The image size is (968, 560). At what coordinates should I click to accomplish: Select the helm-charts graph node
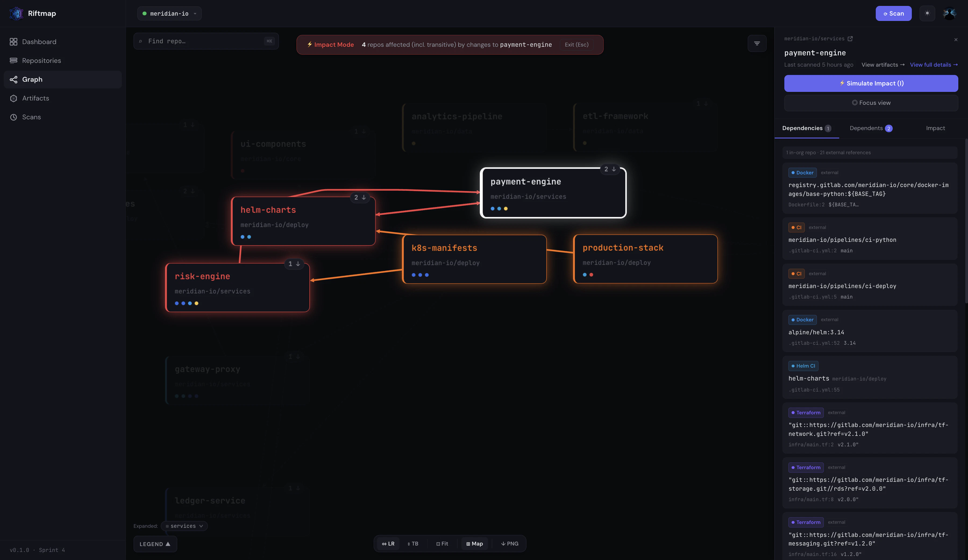point(303,221)
